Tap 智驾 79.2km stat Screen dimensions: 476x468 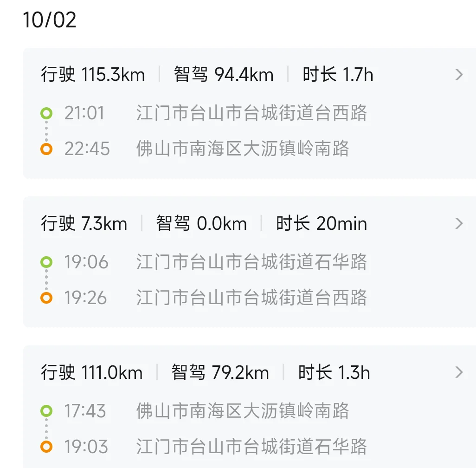tap(220, 372)
